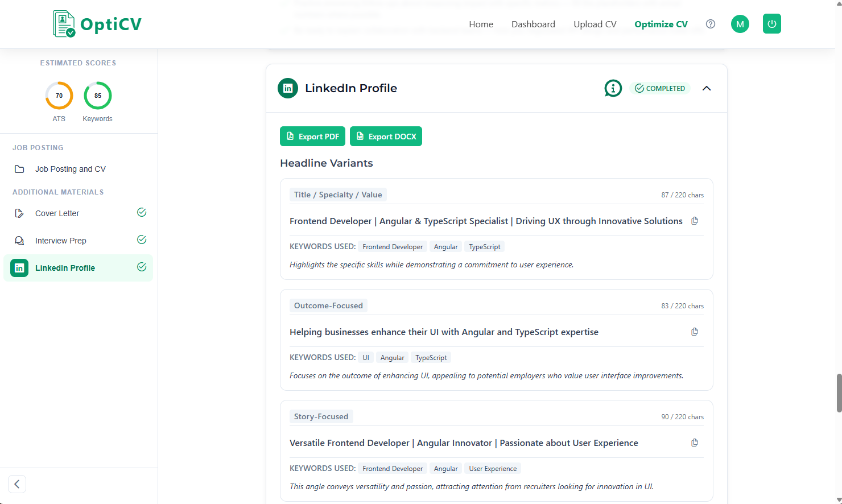This screenshot has width=842, height=504.
Task: Select LinkedIn Profile in sidebar
Action: pyautogui.click(x=79, y=268)
